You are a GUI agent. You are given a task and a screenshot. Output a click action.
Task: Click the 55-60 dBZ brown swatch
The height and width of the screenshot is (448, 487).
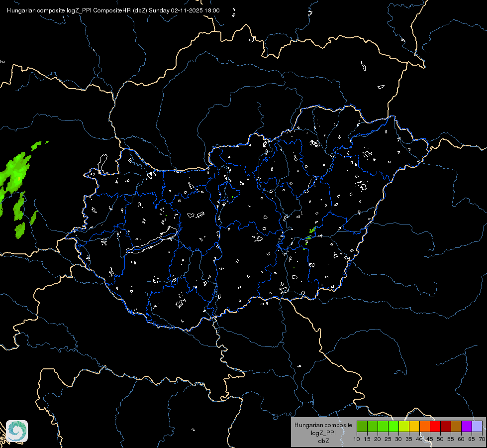(456, 426)
